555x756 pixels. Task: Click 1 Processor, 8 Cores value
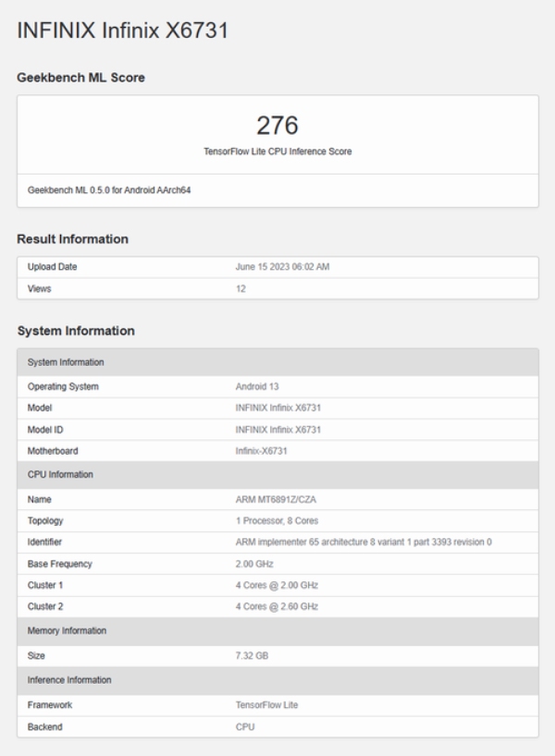click(277, 520)
